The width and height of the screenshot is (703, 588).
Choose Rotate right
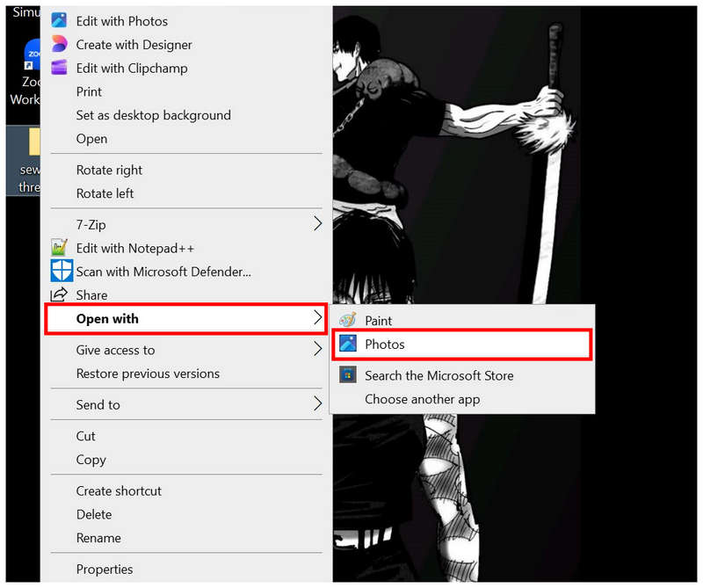click(x=186, y=170)
